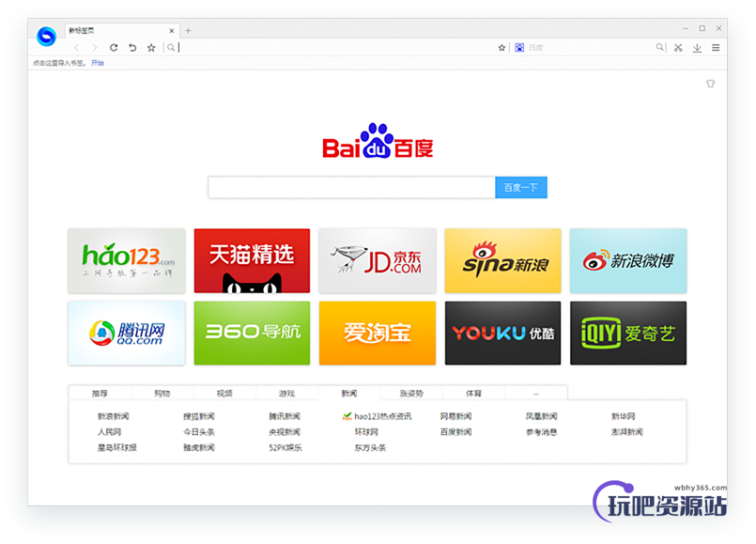Screen dimensions: 756x544
Task: Open the 360导航 tile
Action: 252,334
